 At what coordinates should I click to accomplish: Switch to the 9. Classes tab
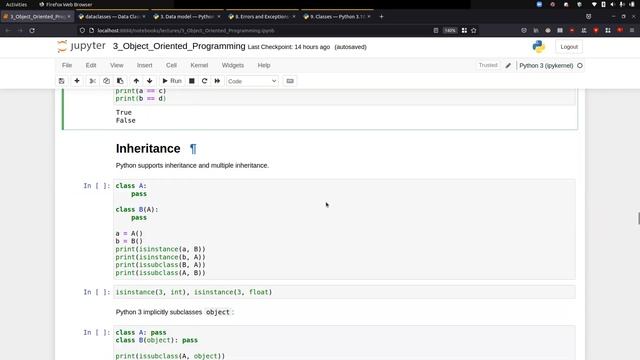pyautogui.click(x=337, y=16)
